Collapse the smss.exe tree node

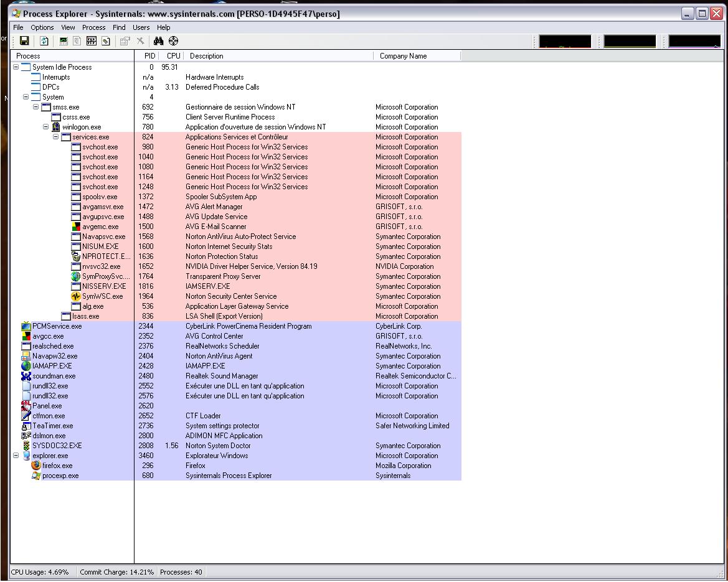(35, 107)
